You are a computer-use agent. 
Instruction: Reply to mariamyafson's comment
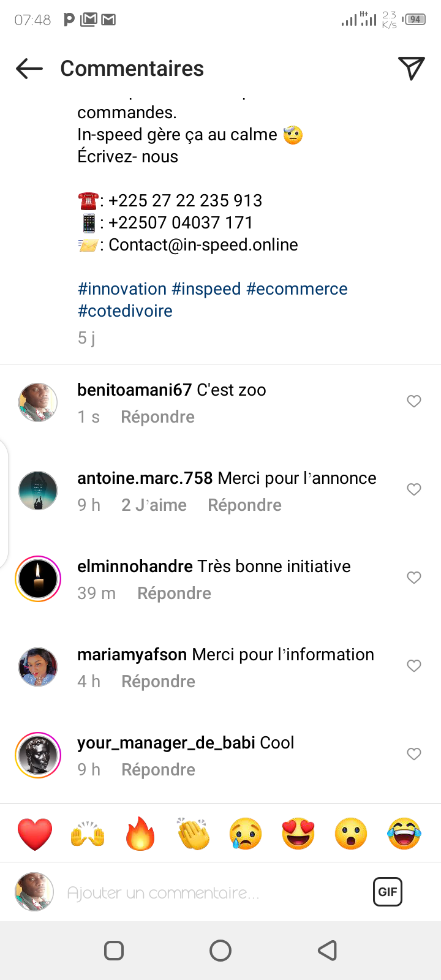158,682
